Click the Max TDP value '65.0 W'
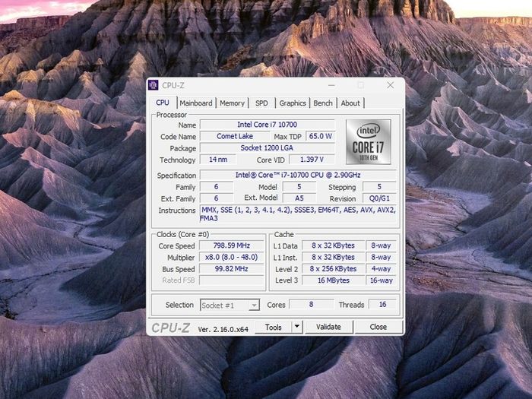Screen dimensions: 532x399 pos(320,136)
